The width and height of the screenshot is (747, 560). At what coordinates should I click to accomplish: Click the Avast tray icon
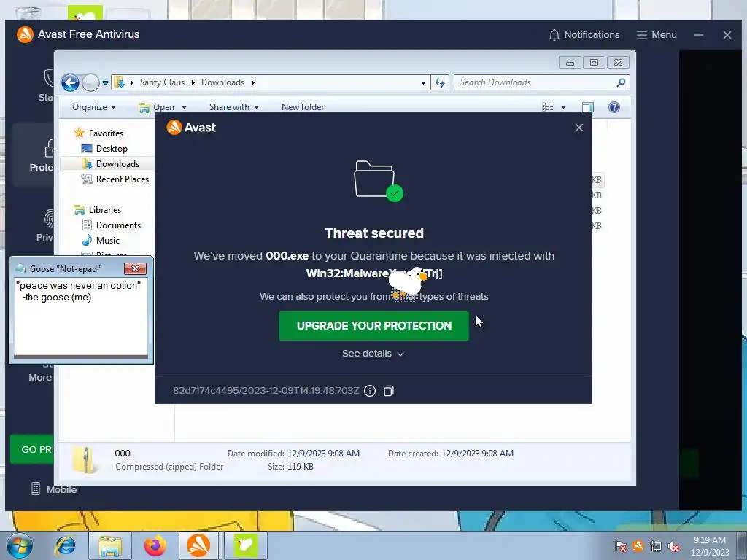(x=638, y=546)
